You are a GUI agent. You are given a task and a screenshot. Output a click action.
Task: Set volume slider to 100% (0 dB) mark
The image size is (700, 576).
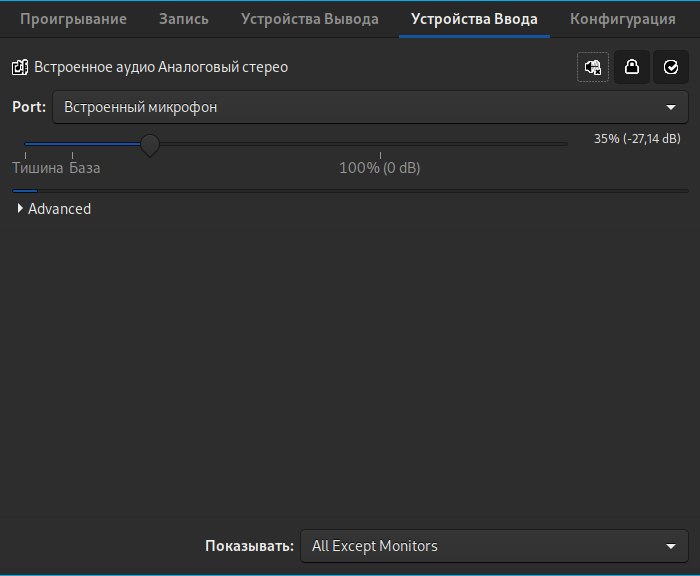(x=380, y=144)
